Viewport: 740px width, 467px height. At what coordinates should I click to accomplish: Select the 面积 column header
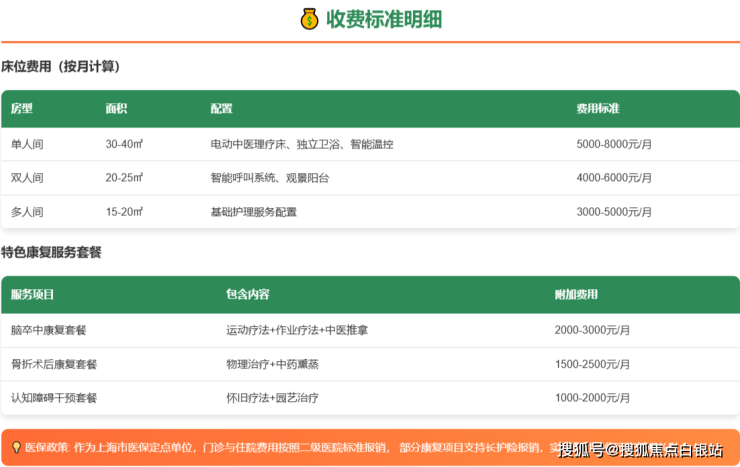tap(116, 108)
